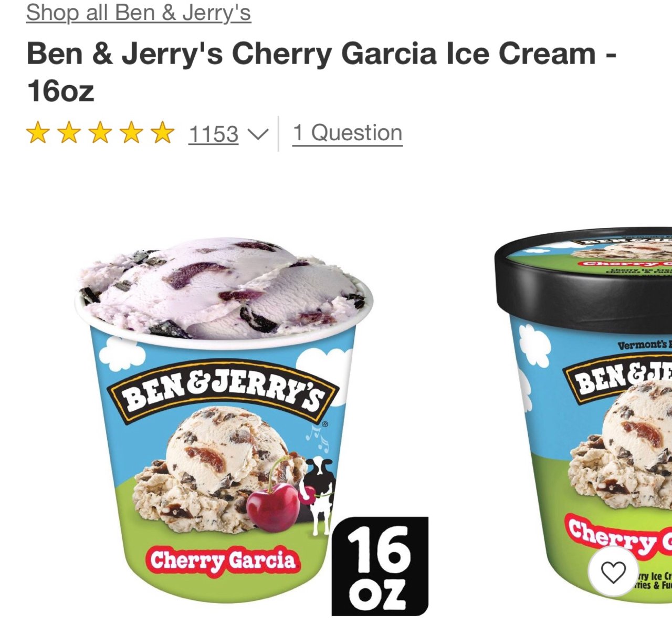The image size is (672, 644).
Task: Click the red cherry on the first pint
Action: pos(273,506)
